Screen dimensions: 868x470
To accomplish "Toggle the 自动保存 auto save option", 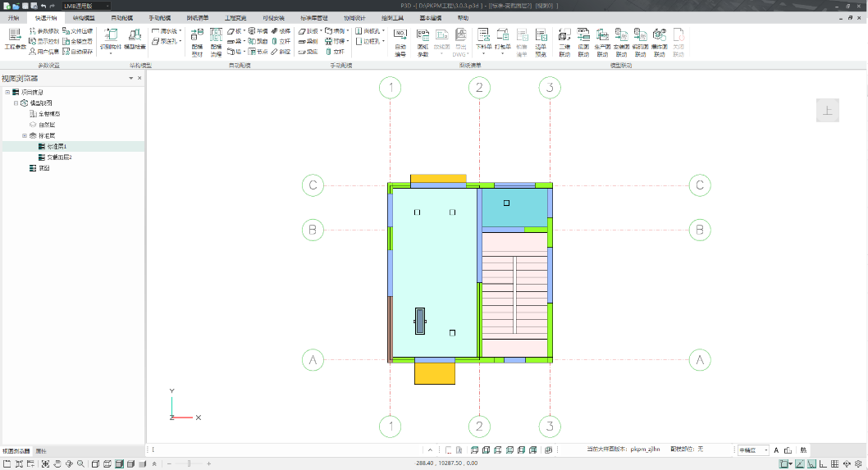I will click(x=78, y=51).
